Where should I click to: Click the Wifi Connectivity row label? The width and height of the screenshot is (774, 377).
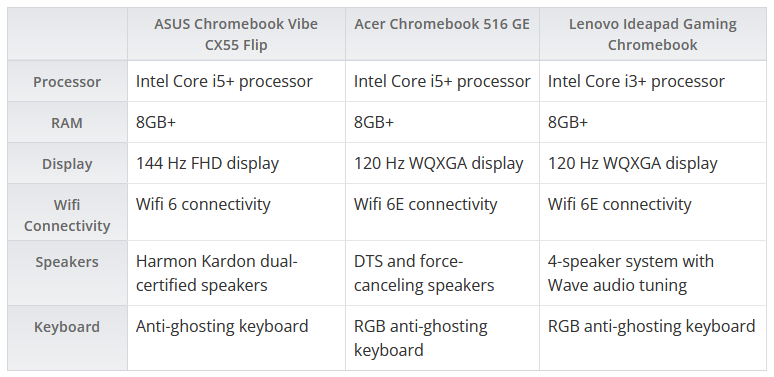tap(67, 215)
